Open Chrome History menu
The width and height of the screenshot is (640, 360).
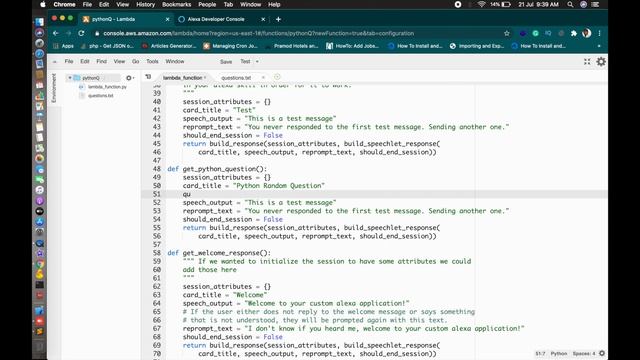[145, 4]
